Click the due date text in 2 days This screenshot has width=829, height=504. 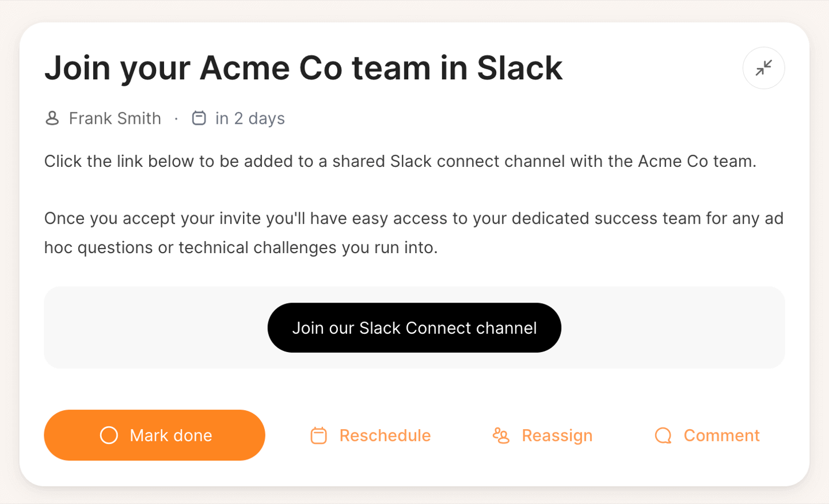pyautogui.click(x=250, y=119)
